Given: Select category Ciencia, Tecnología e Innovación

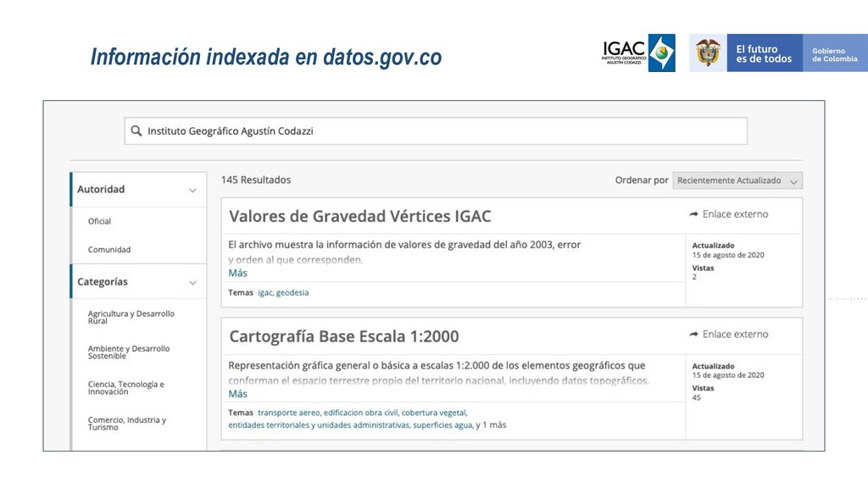Looking at the screenshot, I should coord(125,388).
